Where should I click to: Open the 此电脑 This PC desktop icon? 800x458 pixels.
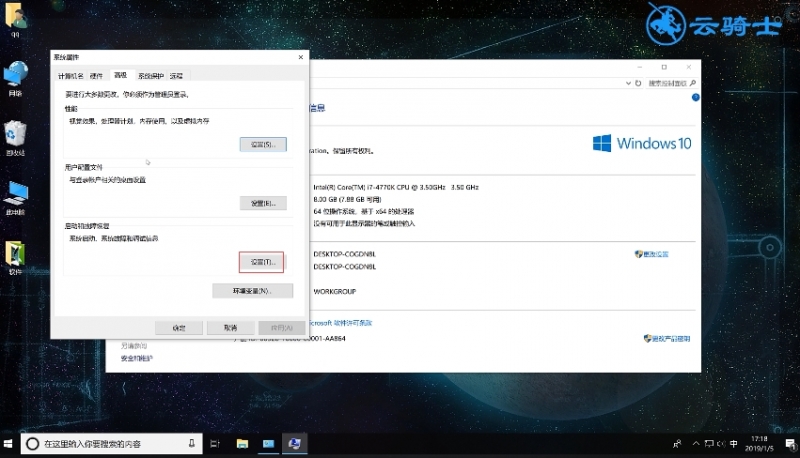point(15,197)
